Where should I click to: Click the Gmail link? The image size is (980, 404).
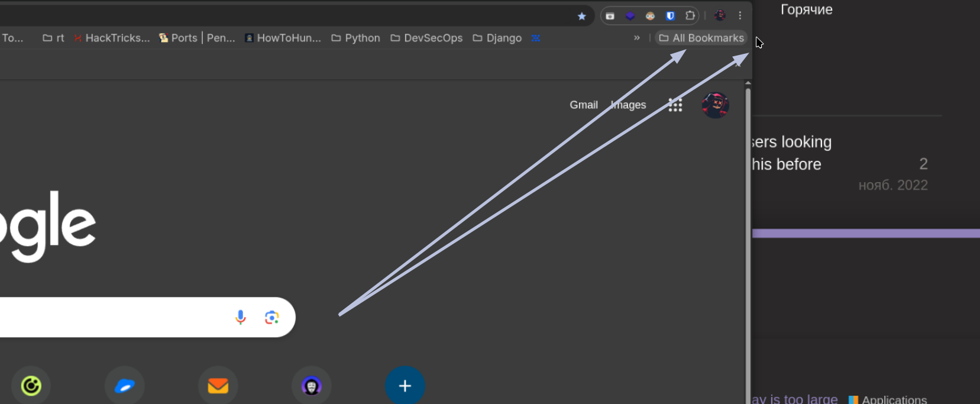click(583, 105)
